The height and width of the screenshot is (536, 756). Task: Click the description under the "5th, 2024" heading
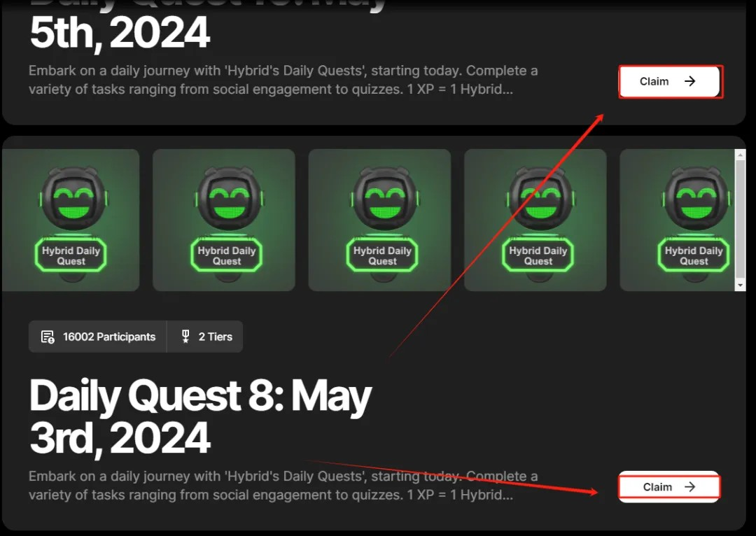coord(283,80)
